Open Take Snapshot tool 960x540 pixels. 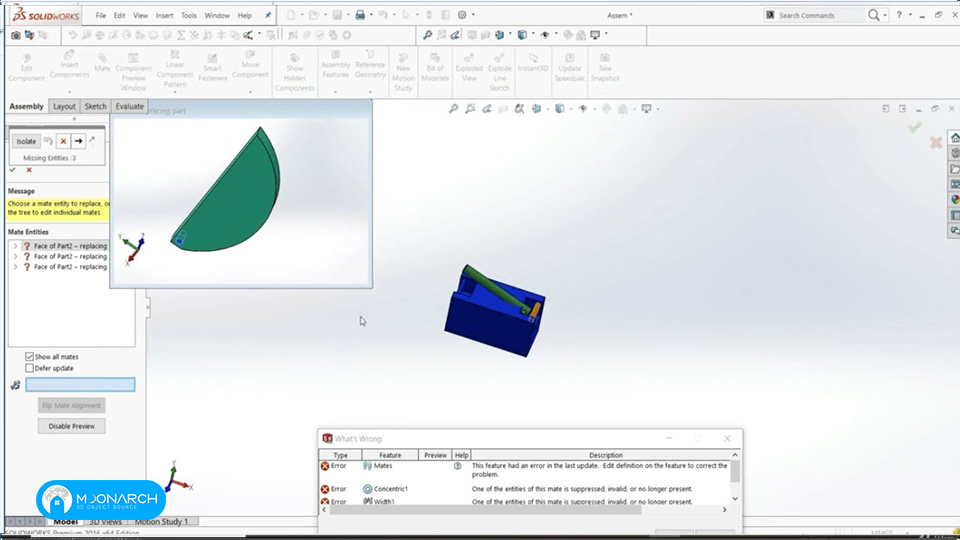605,67
